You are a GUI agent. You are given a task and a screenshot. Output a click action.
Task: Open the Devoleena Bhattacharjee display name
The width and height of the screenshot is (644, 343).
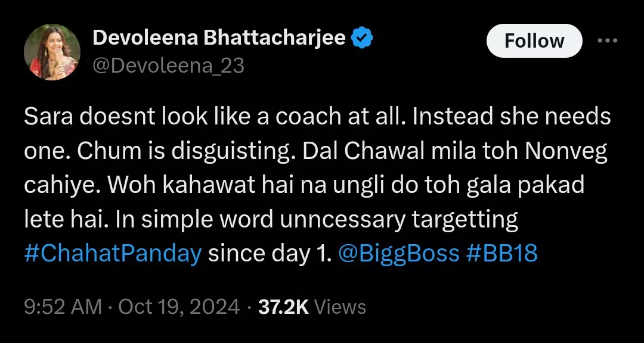(219, 39)
